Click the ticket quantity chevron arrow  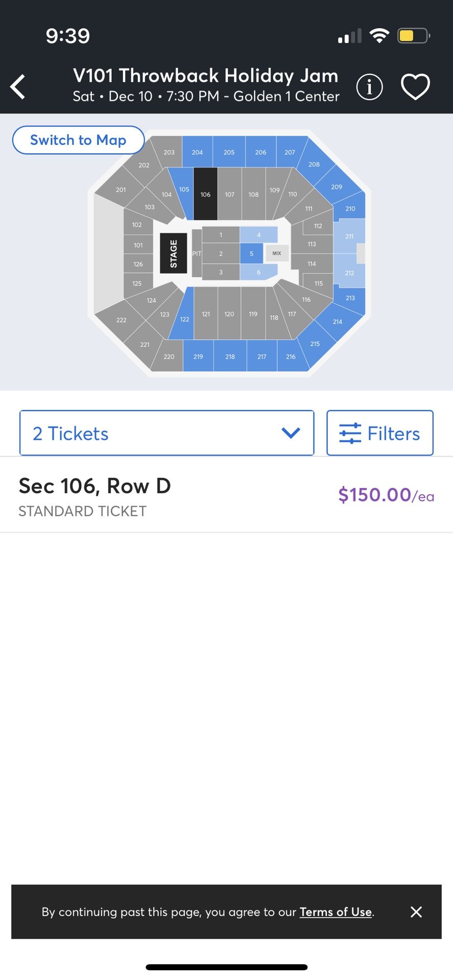(291, 433)
